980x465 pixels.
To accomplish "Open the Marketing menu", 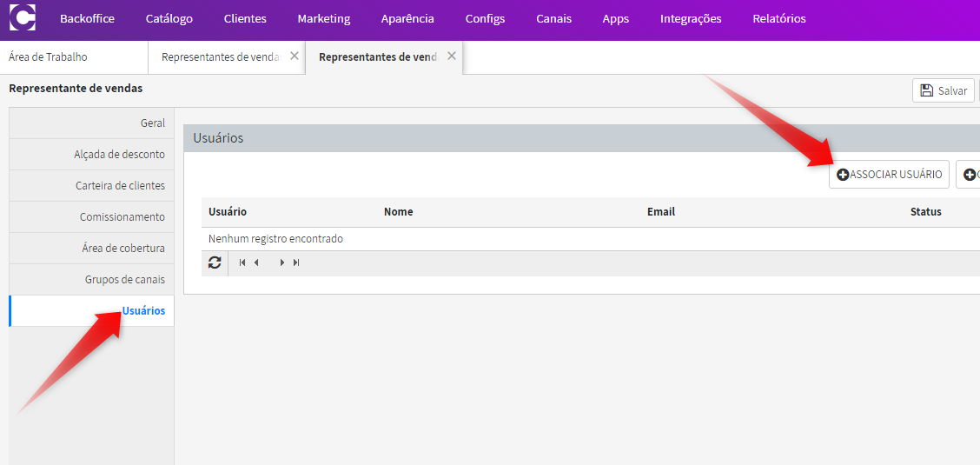I will (x=324, y=19).
